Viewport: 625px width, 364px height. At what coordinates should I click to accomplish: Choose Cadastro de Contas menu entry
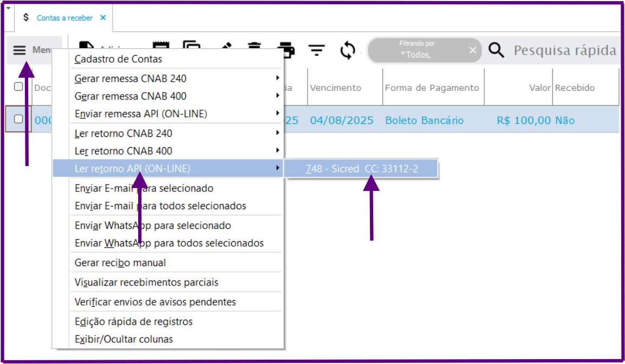118,59
